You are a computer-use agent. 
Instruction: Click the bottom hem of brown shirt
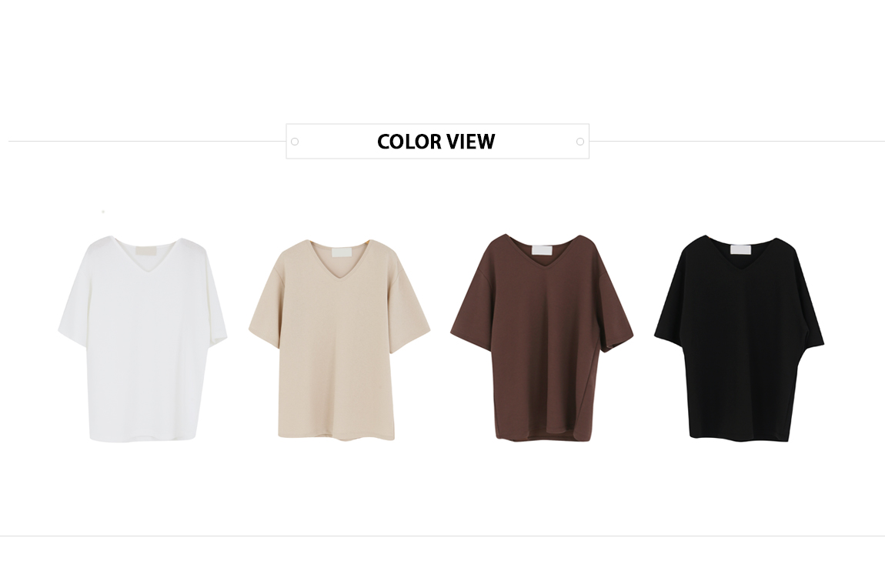click(536, 436)
